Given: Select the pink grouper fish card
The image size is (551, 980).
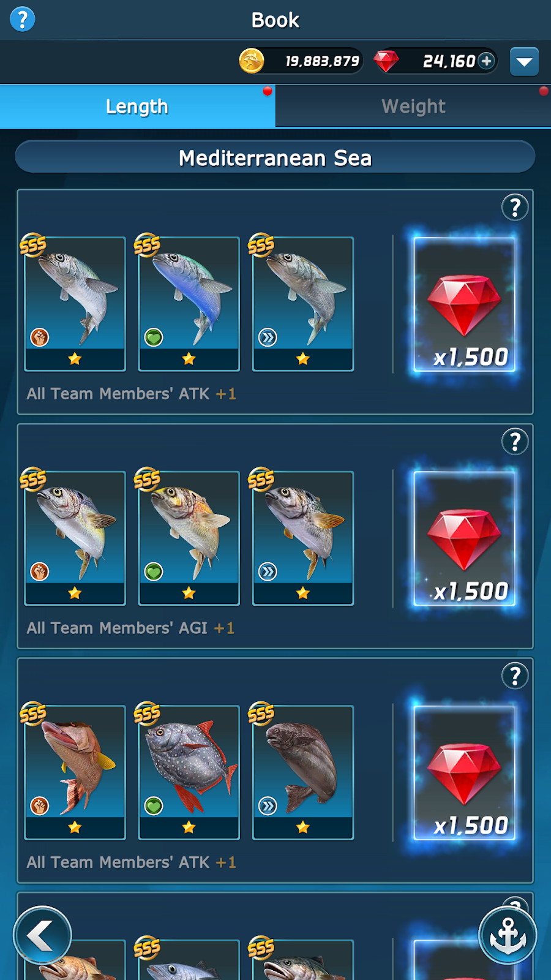Looking at the screenshot, I should pyautogui.click(x=75, y=772).
